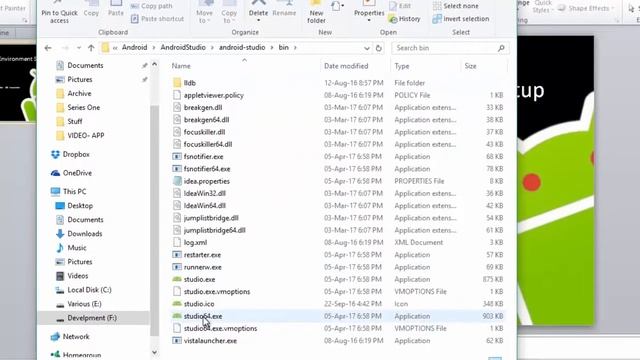
Task: Select fsnotifier64.exe file
Action: tap(207, 169)
